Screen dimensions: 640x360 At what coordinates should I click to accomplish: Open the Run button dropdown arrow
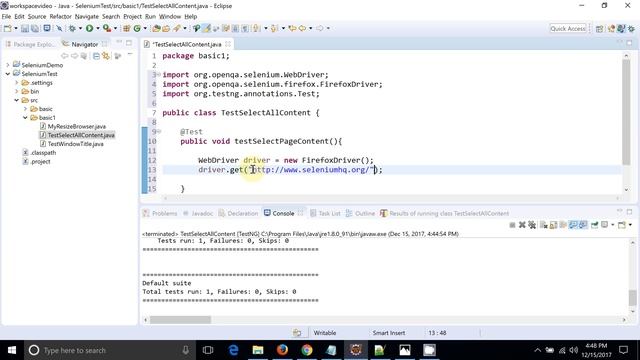click(x=98, y=28)
